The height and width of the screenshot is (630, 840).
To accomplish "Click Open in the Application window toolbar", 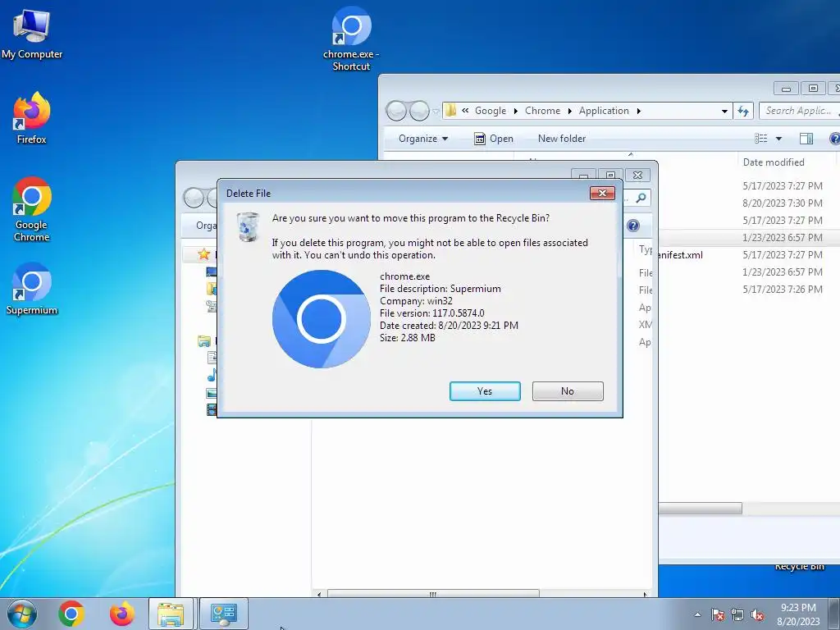I will 494,139.
